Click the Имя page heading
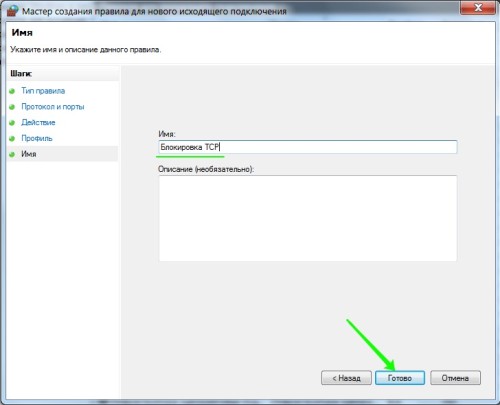Image resolution: width=500 pixels, height=405 pixels. coord(22,33)
